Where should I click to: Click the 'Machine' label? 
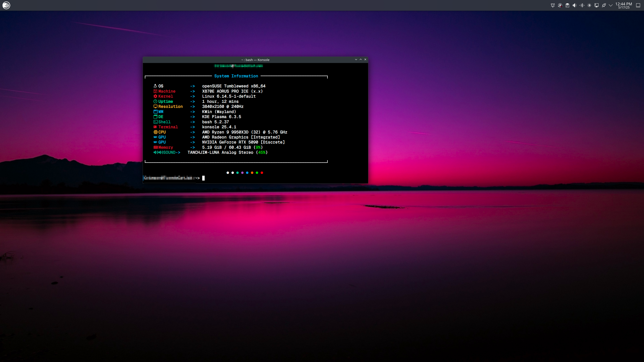[167, 91]
